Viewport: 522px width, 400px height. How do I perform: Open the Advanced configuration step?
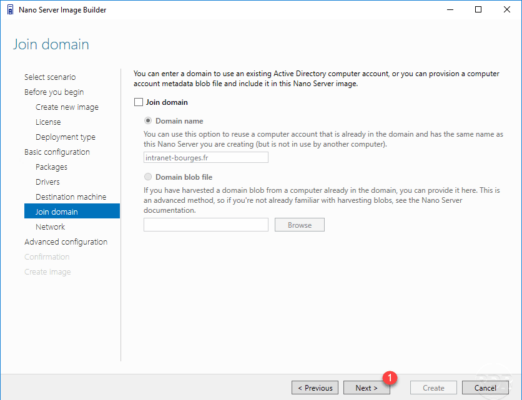pyautogui.click(x=66, y=242)
